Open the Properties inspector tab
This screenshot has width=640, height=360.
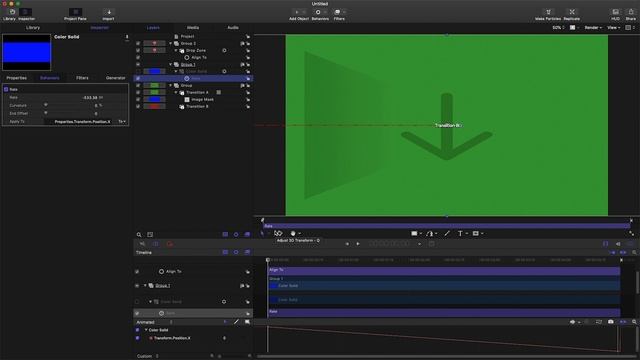[x=17, y=78]
